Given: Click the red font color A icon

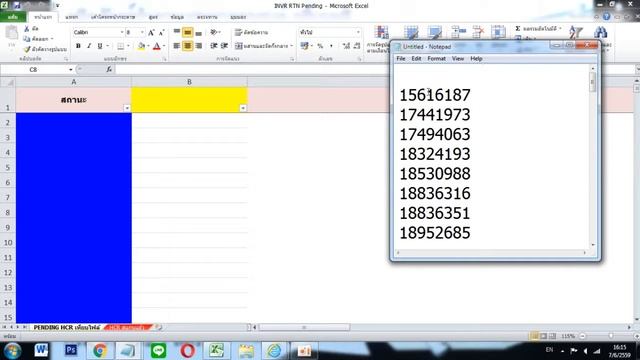Looking at the screenshot, I should pos(157,46).
